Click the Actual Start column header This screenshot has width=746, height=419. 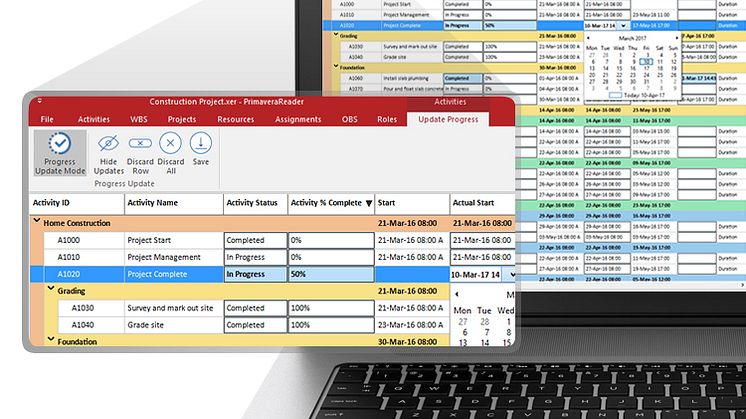(482, 203)
